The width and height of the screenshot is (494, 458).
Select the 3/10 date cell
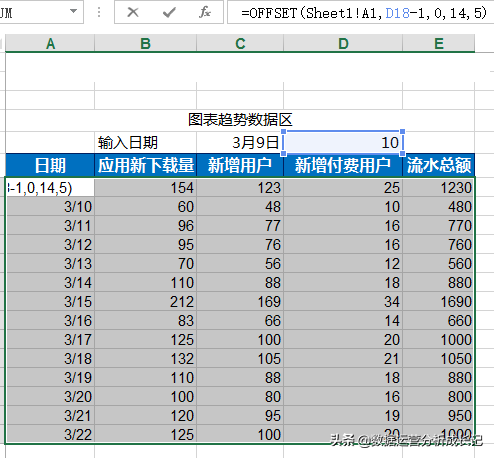[x=50, y=207]
